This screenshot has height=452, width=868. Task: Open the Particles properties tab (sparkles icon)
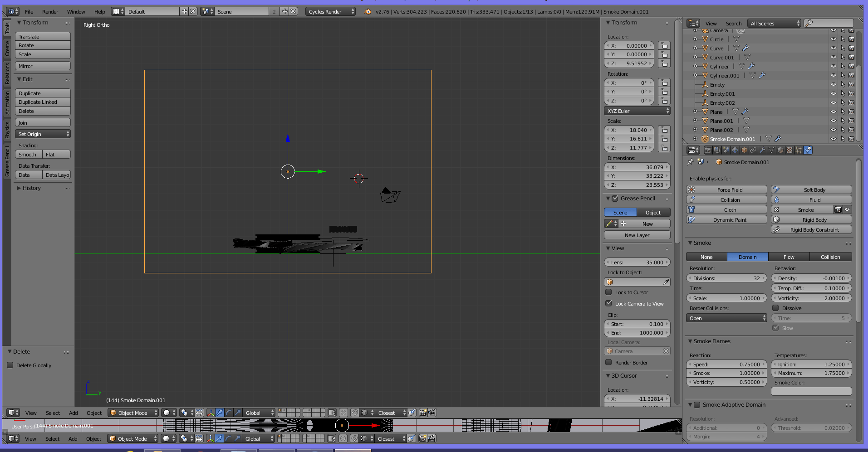tap(799, 150)
